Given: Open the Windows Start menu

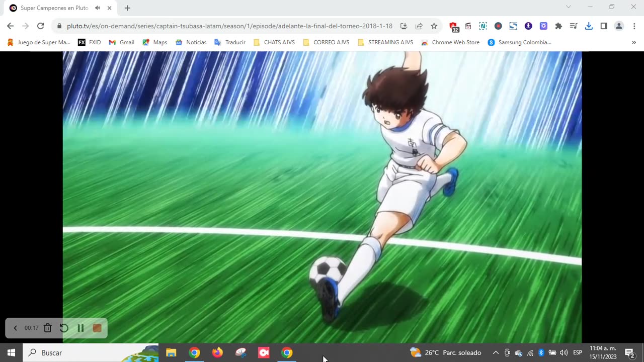Looking at the screenshot, I should tap(12, 352).
